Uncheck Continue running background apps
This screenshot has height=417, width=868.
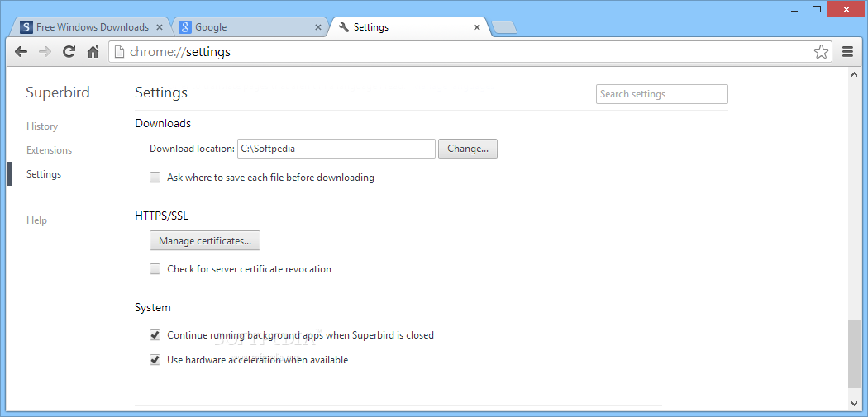(x=155, y=335)
